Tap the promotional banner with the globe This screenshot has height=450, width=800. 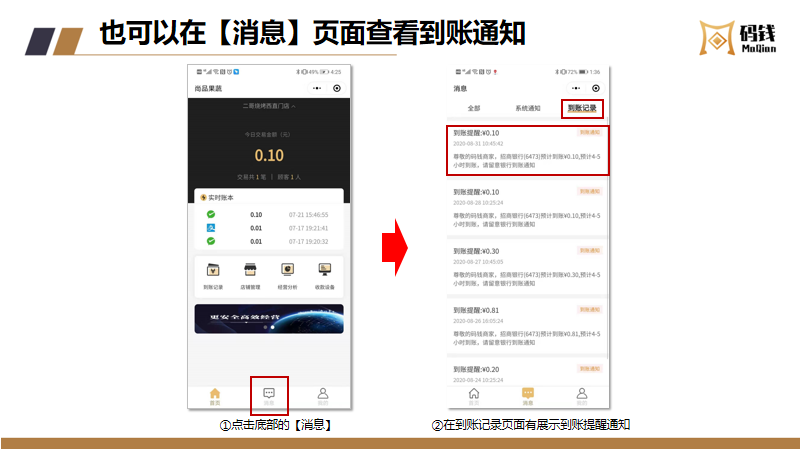coord(268,318)
